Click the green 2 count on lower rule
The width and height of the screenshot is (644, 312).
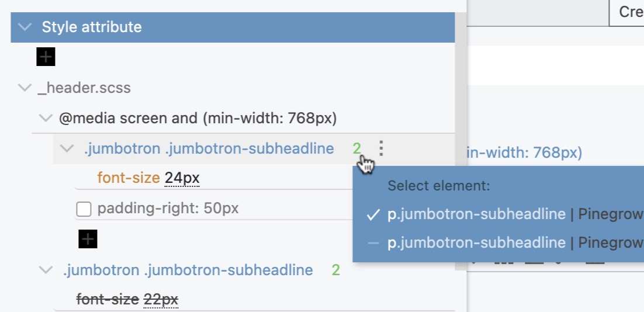(335, 270)
